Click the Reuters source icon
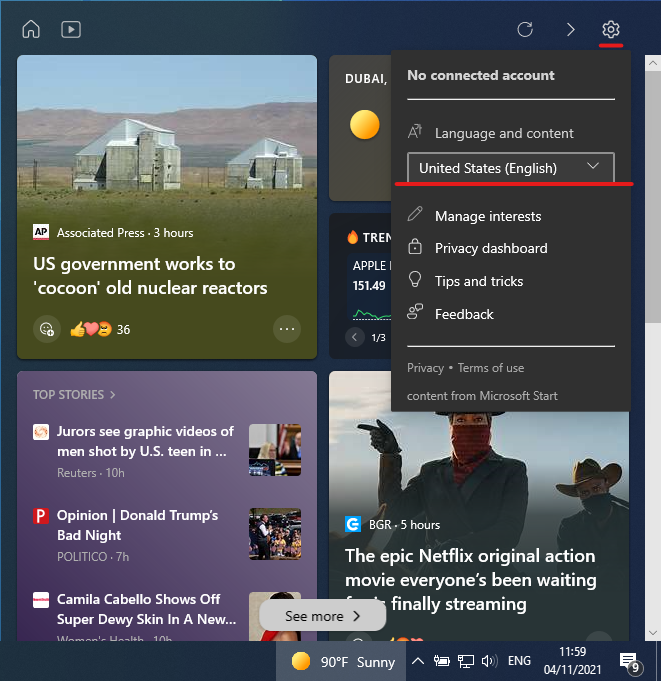 pyautogui.click(x=41, y=432)
